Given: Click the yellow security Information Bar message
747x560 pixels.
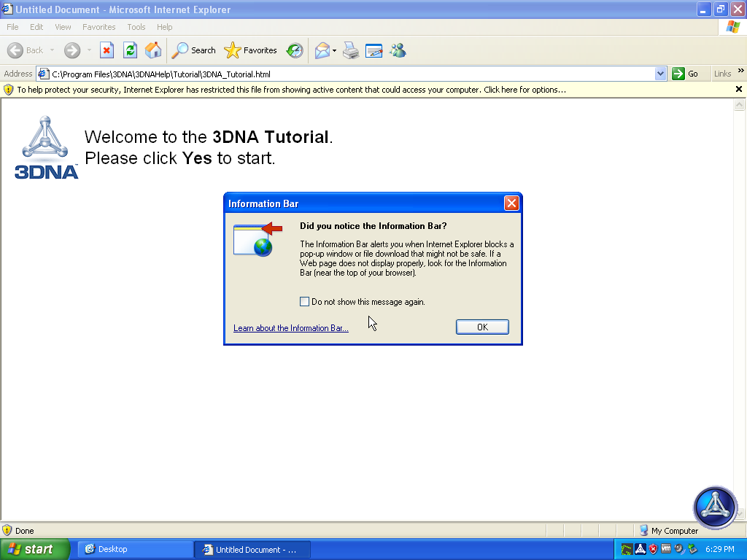Looking at the screenshot, I should tap(291, 90).
